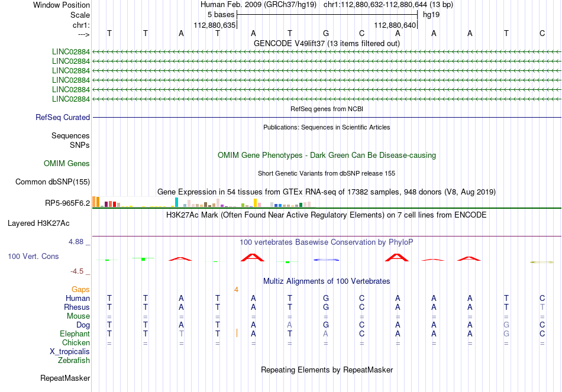Click the '--->' sequence direction label
562x392 pixels.
[83, 34]
